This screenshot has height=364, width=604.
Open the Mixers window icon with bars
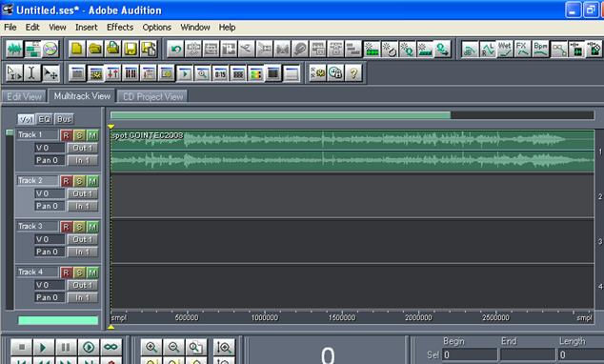pos(131,72)
